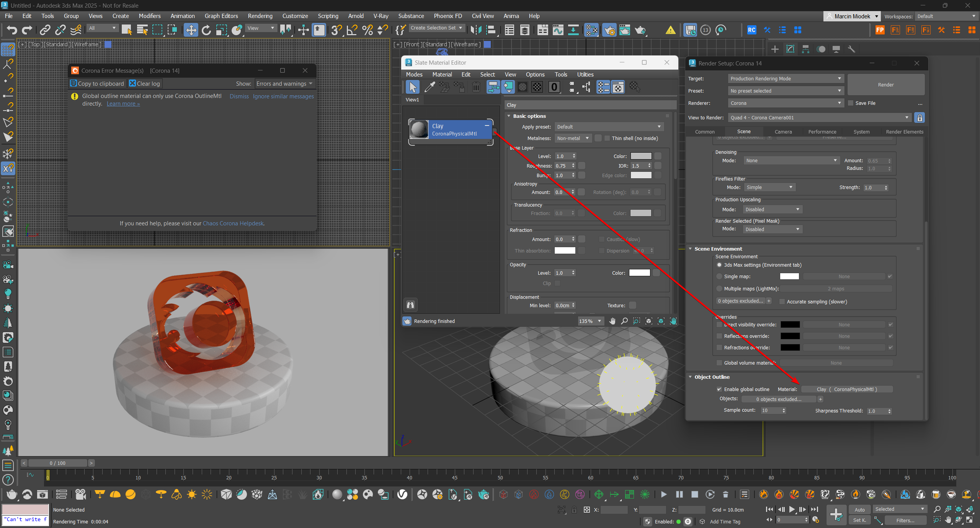Collapse the Scene Environment section
This screenshot has width=980, height=528.
tap(690, 249)
